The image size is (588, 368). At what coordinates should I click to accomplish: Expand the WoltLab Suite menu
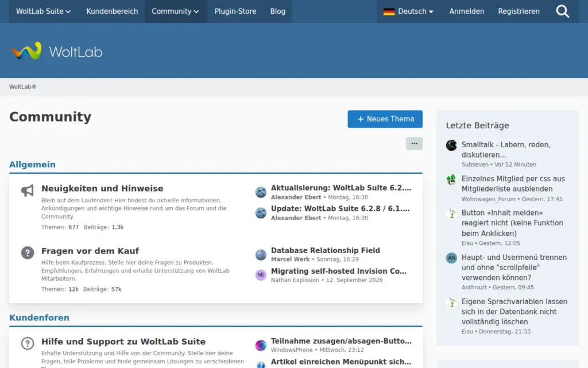pyautogui.click(x=43, y=11)
